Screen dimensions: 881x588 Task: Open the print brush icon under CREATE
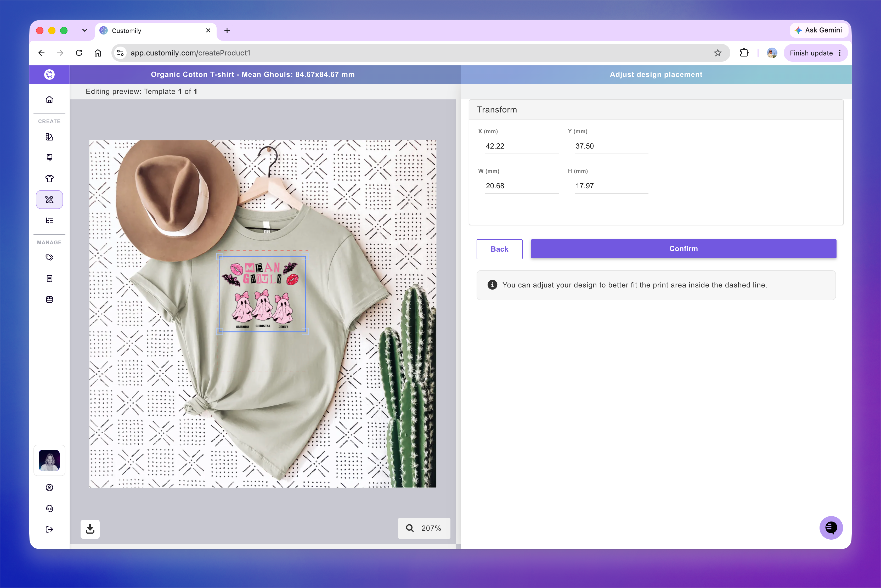pyautogui.click(x=49, y=157)
